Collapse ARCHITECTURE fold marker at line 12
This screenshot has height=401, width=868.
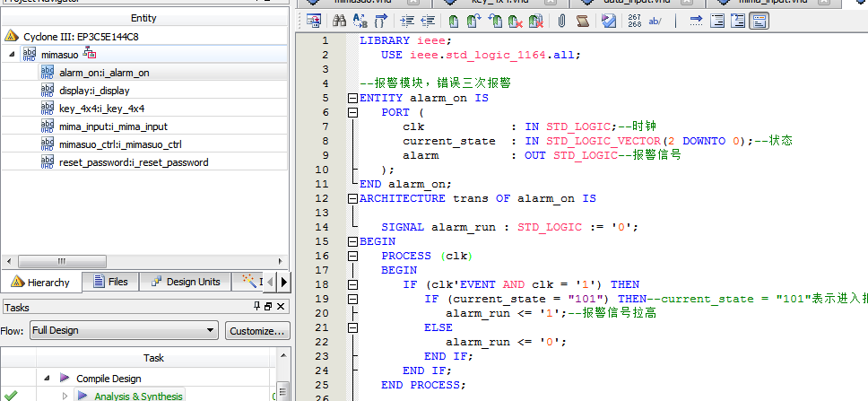click(x=352, y=198)
